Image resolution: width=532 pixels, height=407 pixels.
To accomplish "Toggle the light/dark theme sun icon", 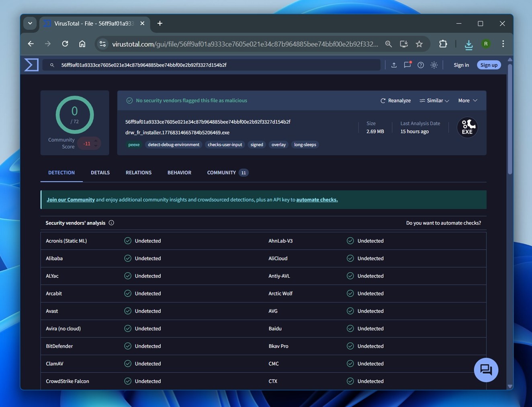I will [434, 65].
